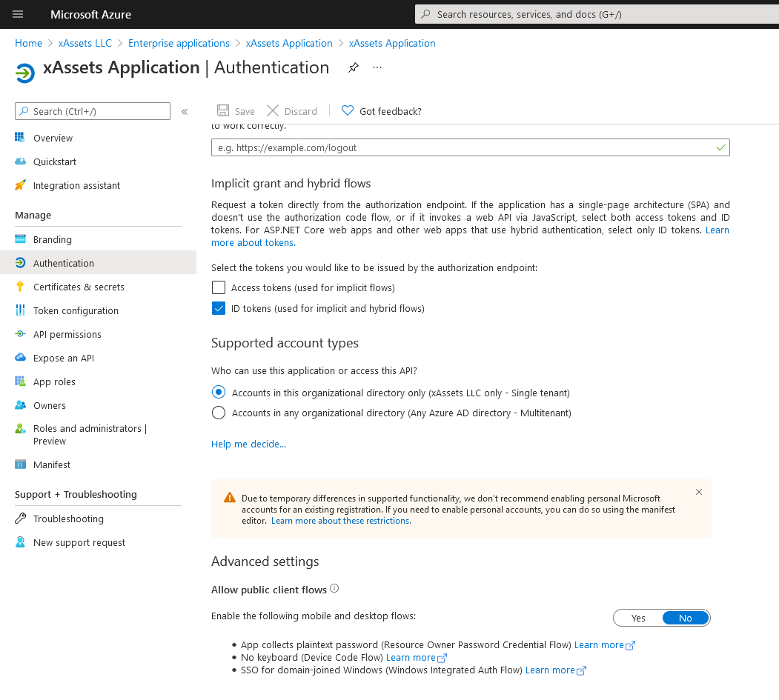Click the Help me decide link
The height and width of the screenshot is (700, 779).
[x=248, y=444]
